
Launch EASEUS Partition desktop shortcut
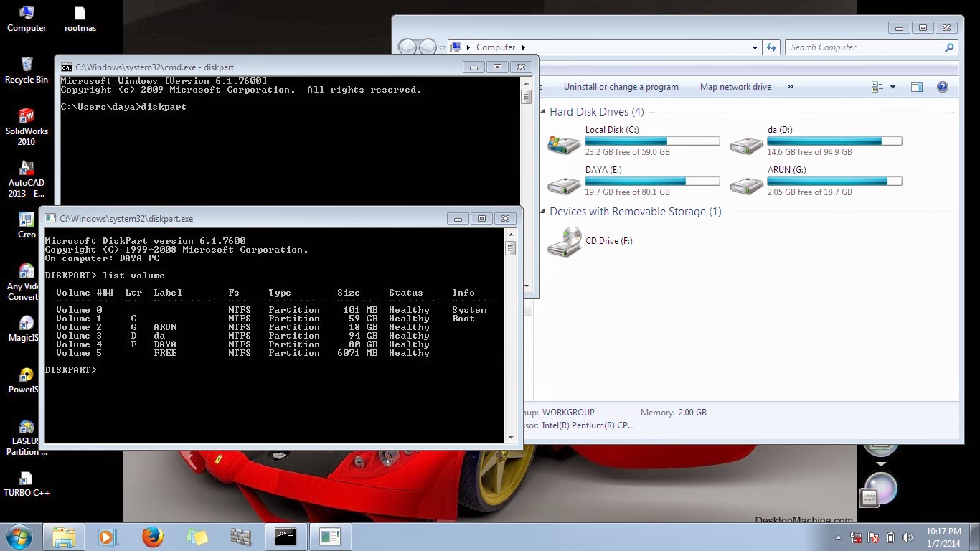coord(27,437)
